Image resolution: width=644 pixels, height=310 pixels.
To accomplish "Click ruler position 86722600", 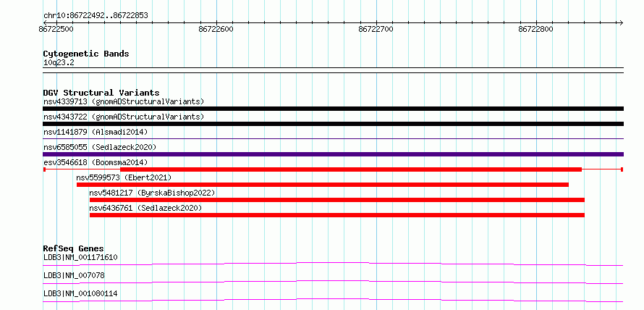I will pos(216,29).
